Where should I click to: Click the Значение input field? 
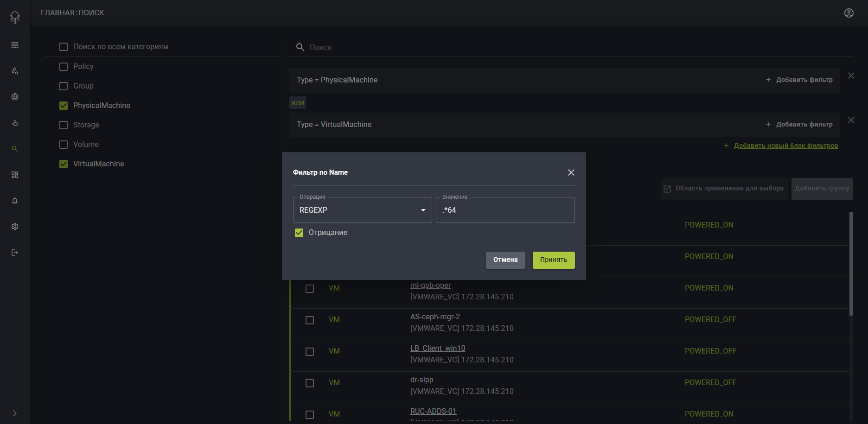[505, 210]
